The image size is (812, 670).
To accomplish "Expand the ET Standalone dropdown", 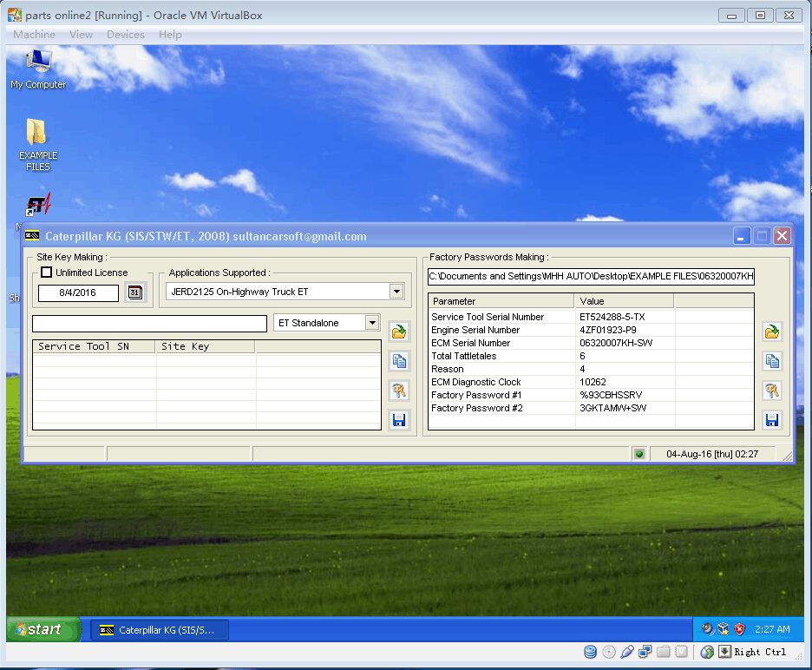I will point(372,323).
